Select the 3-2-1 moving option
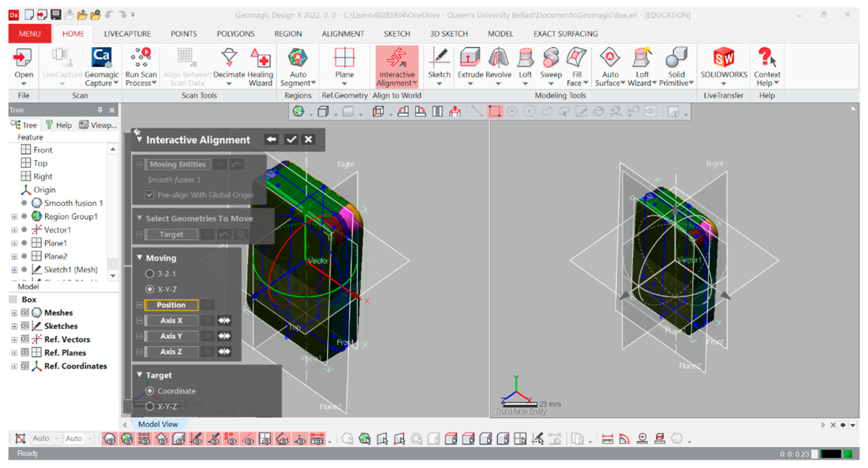The height and width of the screenshot is (468, 868). click(150, 274)
